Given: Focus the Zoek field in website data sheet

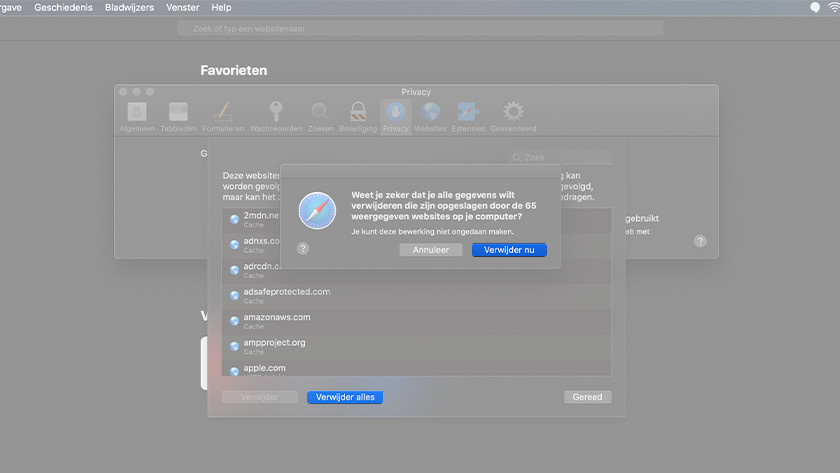Looking at the screenshot, I should point(560,157).
